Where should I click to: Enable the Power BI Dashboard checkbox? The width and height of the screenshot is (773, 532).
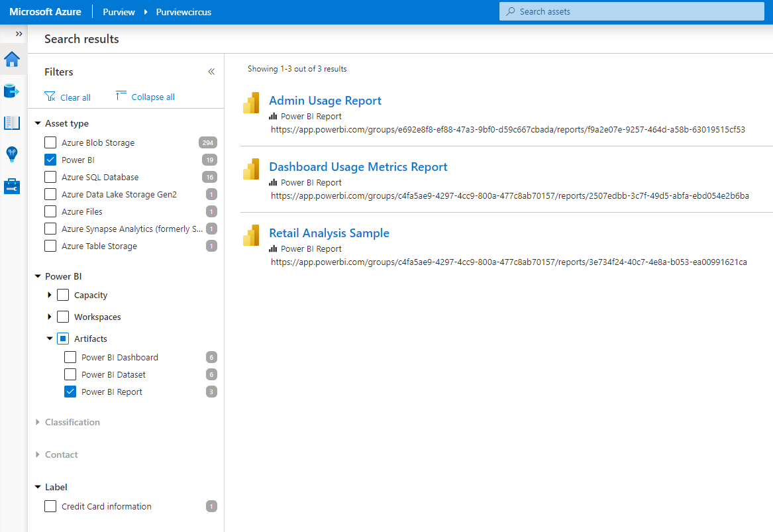point(70,357)
